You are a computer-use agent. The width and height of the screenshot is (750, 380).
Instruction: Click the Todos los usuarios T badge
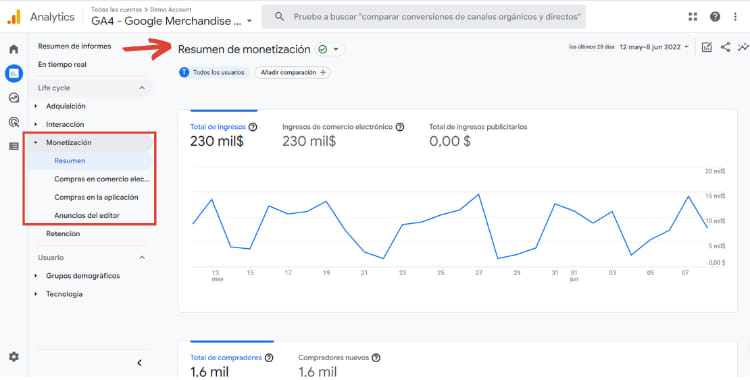184,72
